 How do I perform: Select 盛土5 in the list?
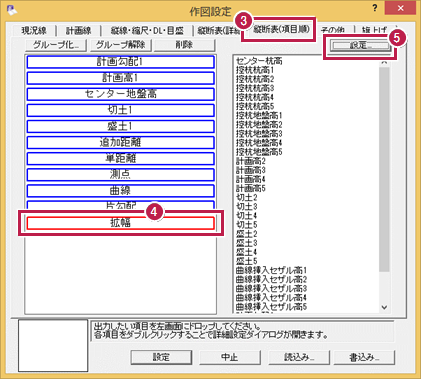point(247,261)
